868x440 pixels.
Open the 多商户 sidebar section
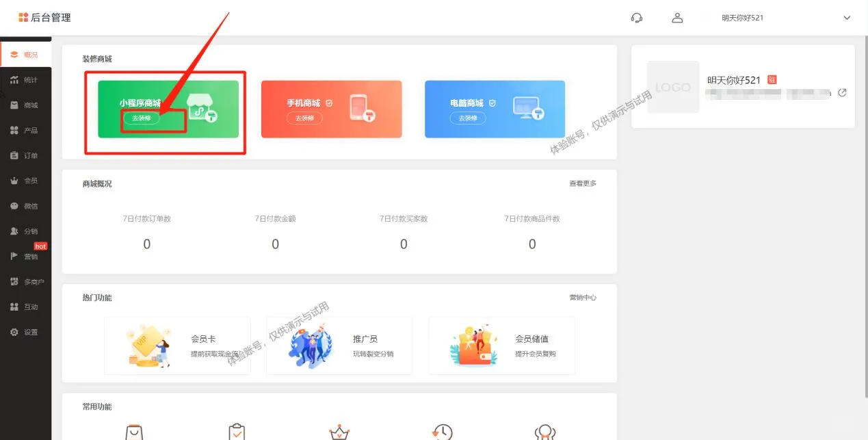[26, 281]
